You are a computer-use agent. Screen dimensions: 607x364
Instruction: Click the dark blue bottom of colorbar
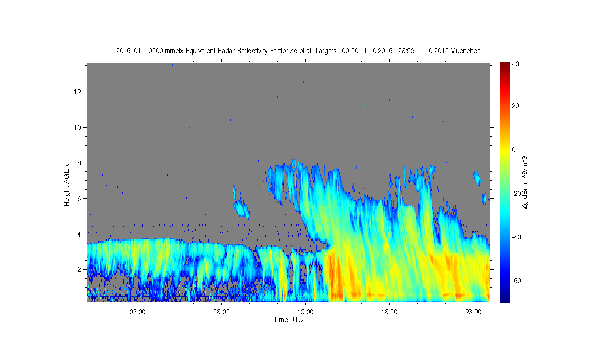(505, 298)
